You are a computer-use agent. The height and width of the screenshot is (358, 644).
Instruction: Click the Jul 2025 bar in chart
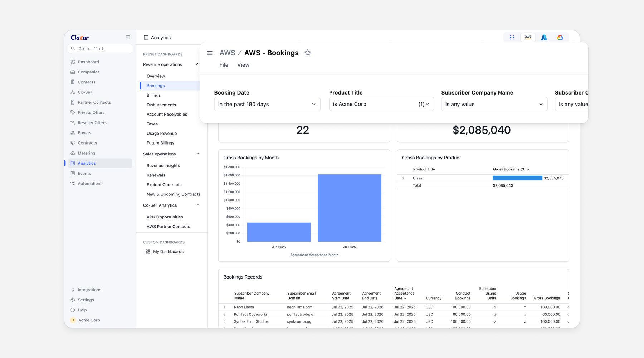(x=350, y=208)
